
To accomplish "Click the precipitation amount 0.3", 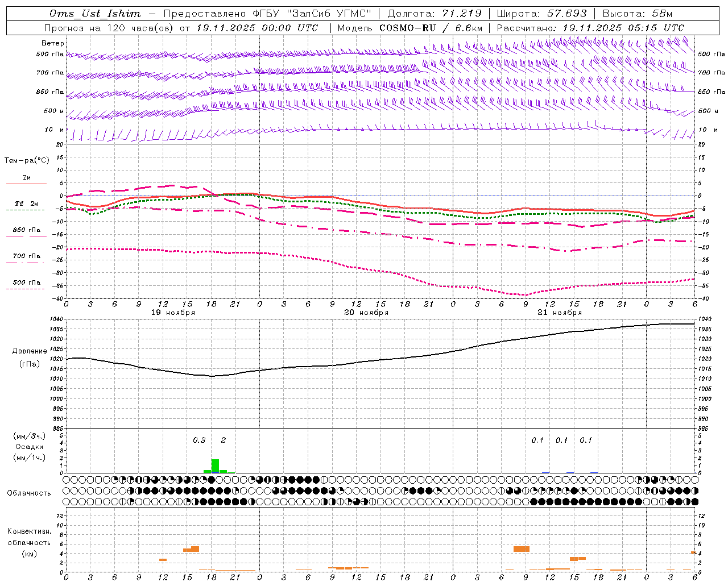I will point(199,440).
